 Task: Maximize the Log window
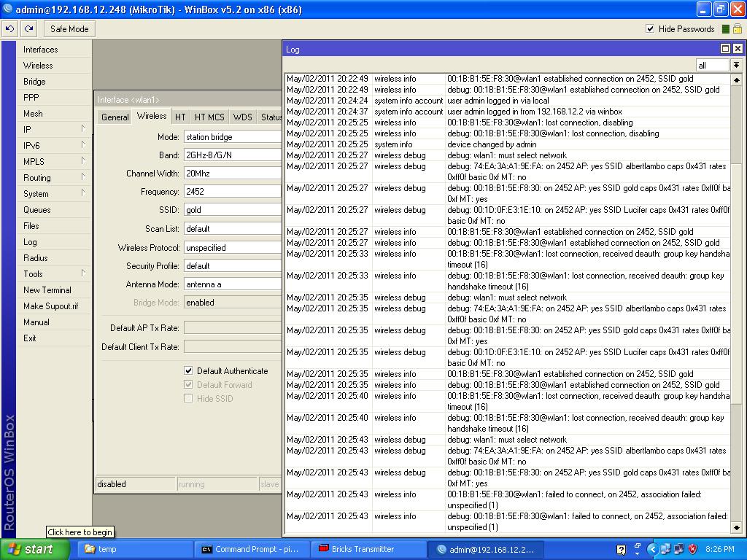pos(725,49)
